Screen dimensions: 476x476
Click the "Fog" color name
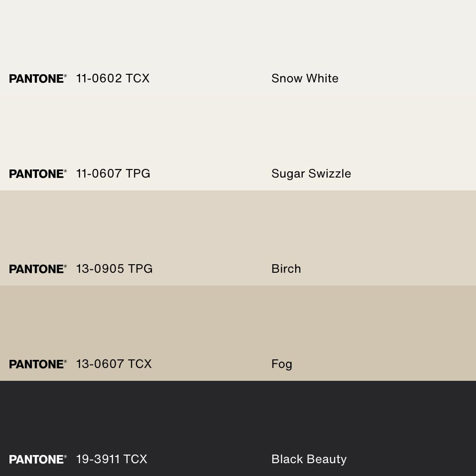pyautogui.click(x=282, y=364)
